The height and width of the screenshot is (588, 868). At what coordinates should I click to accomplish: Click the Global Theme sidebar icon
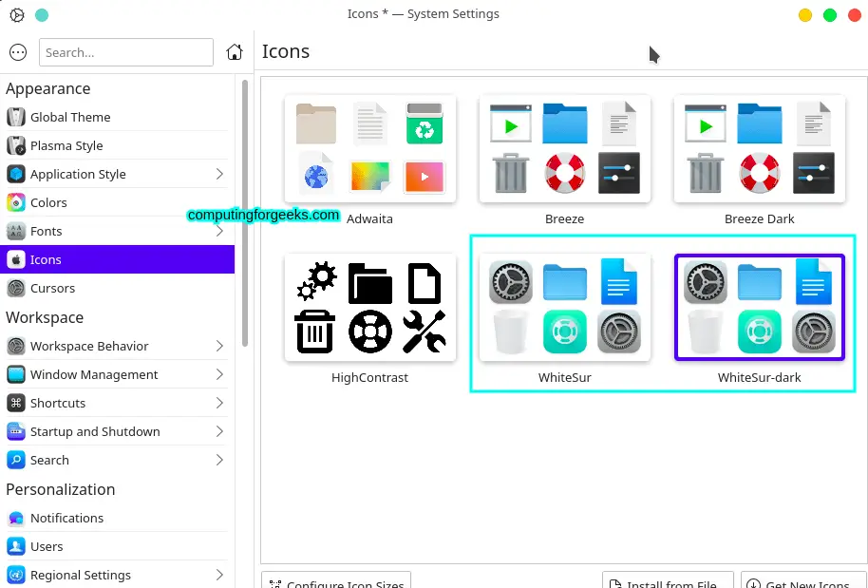click(x=16, y=117)
